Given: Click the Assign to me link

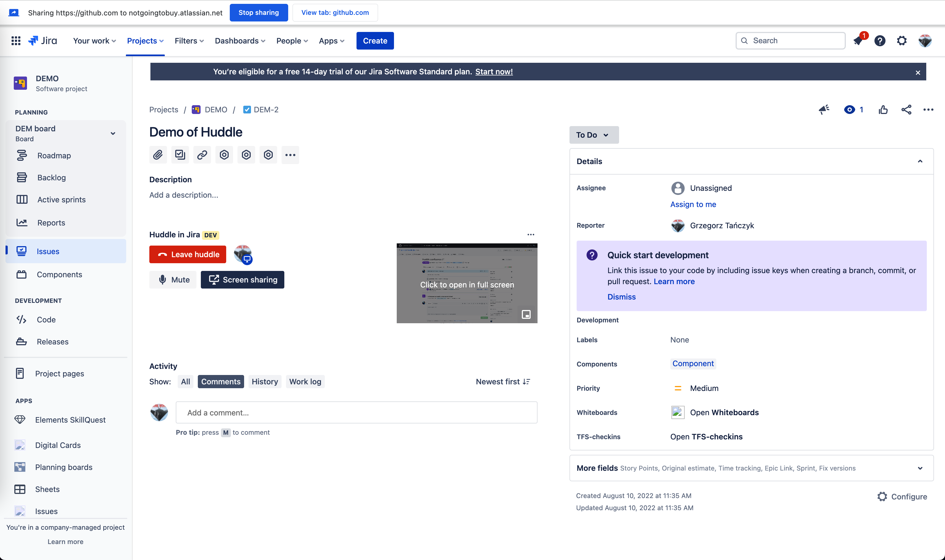Looking at the screenshot, I should click(x=693, y=204).
